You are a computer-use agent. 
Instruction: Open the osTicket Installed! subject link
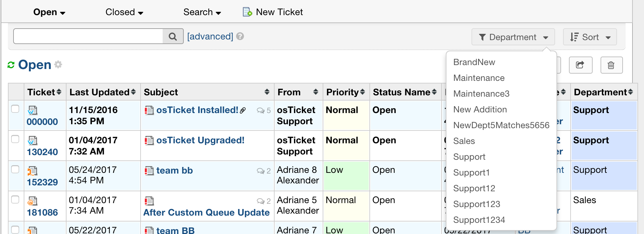click(197, 110)
